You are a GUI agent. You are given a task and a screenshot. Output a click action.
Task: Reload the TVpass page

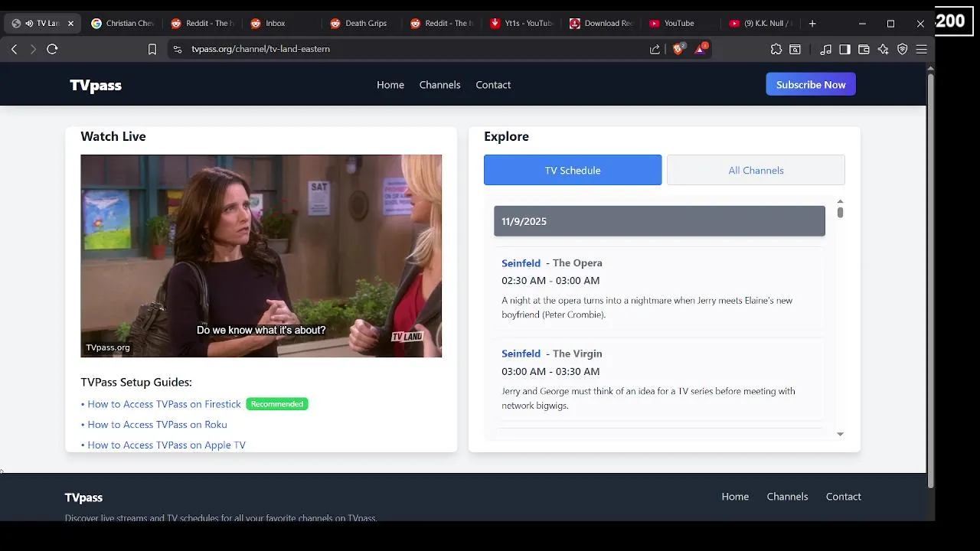(52, 49)
